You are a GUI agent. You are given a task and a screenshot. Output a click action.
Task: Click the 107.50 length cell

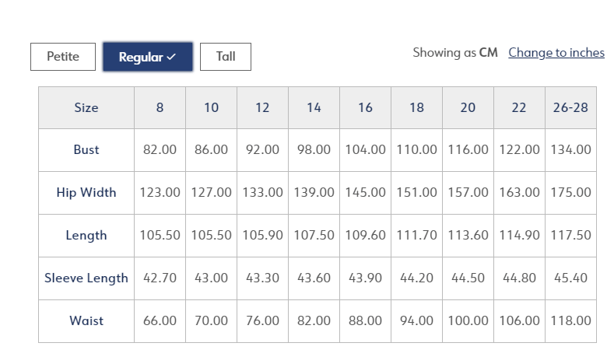[314, 236]
